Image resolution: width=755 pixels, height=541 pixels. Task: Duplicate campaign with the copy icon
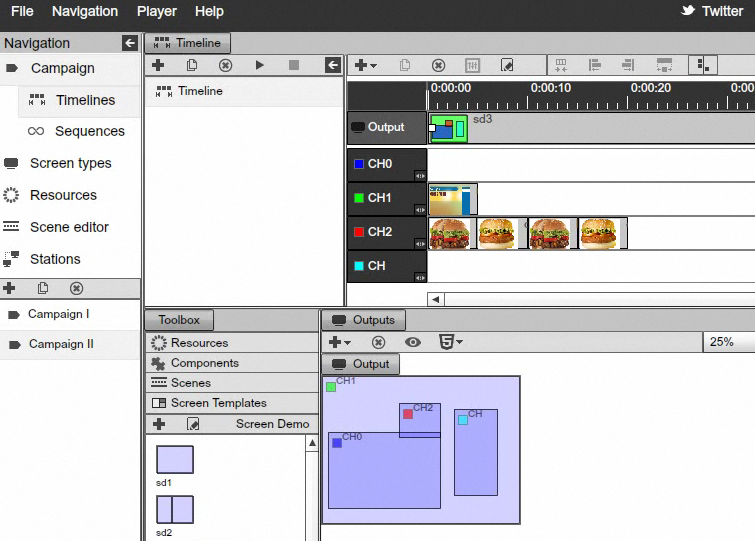pyautogui.click(x=43, y=288)
